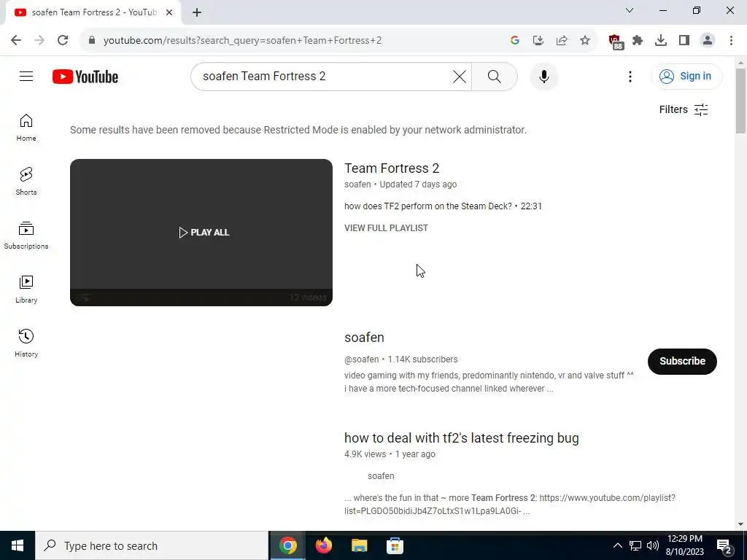747x560 pixels.
Task: Open a new browser tab
Action: point(197,13)
